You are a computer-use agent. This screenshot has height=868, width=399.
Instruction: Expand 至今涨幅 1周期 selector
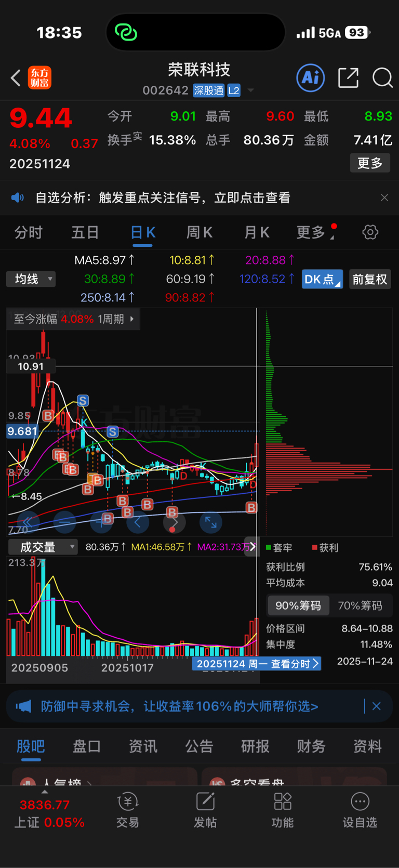click(x=74, y=319)
